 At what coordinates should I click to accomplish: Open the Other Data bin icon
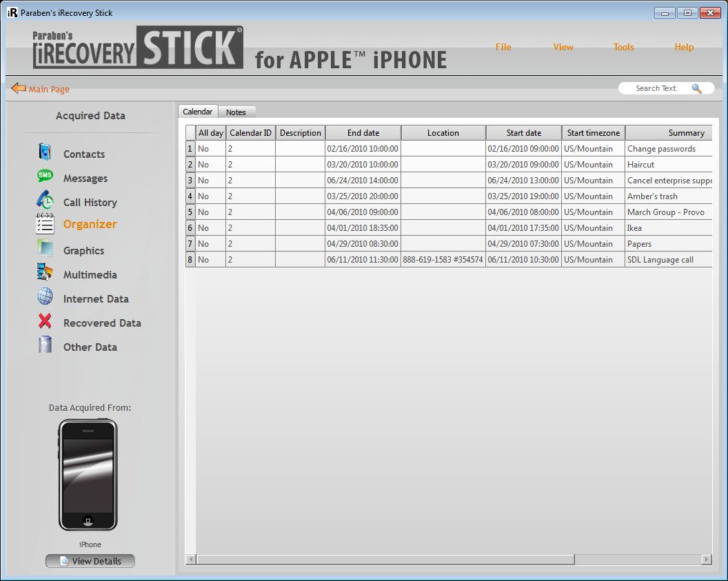click(x=45, y=345)
